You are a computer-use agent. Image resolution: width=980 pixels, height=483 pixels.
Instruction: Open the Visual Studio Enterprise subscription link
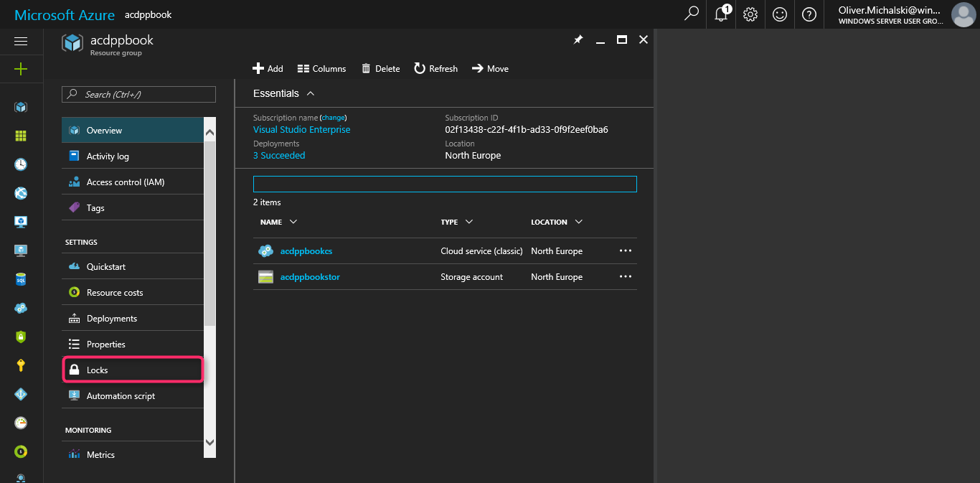(302, 130)
